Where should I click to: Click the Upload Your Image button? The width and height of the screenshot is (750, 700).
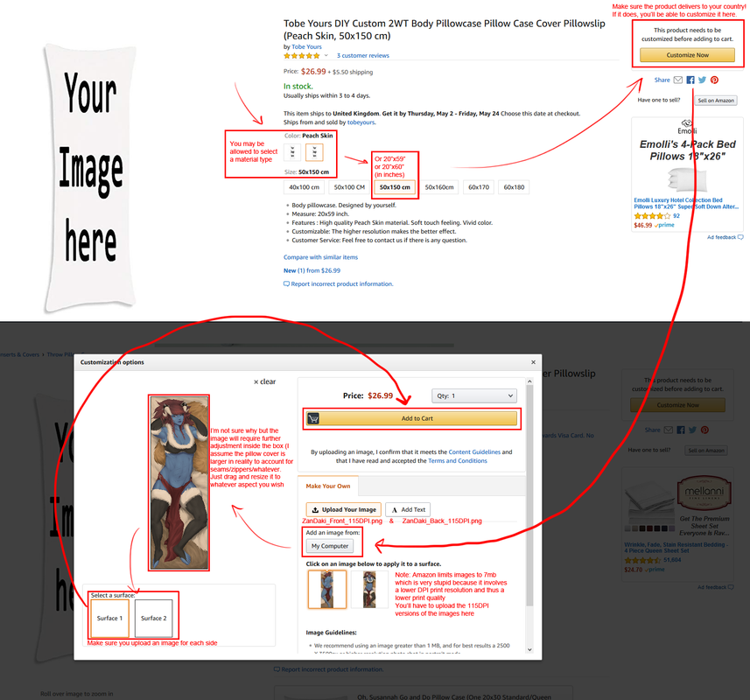[x=344, y=510]
